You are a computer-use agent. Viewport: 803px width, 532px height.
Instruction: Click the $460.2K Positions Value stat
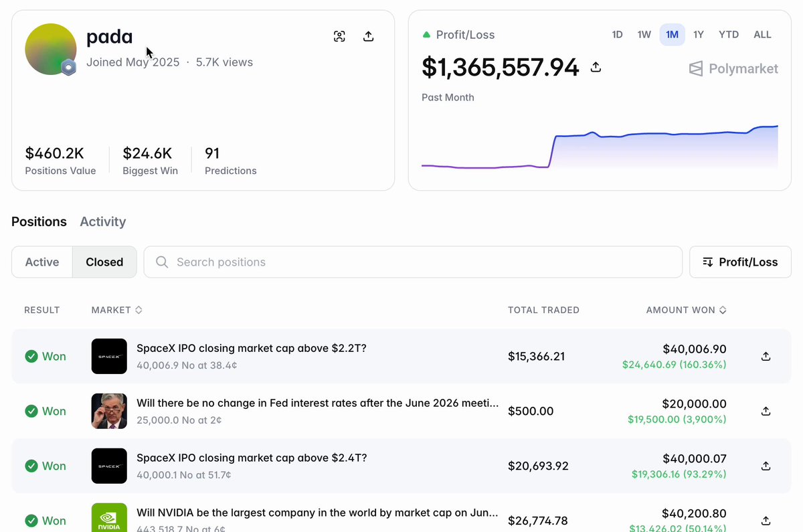click(x=60, y=161)
